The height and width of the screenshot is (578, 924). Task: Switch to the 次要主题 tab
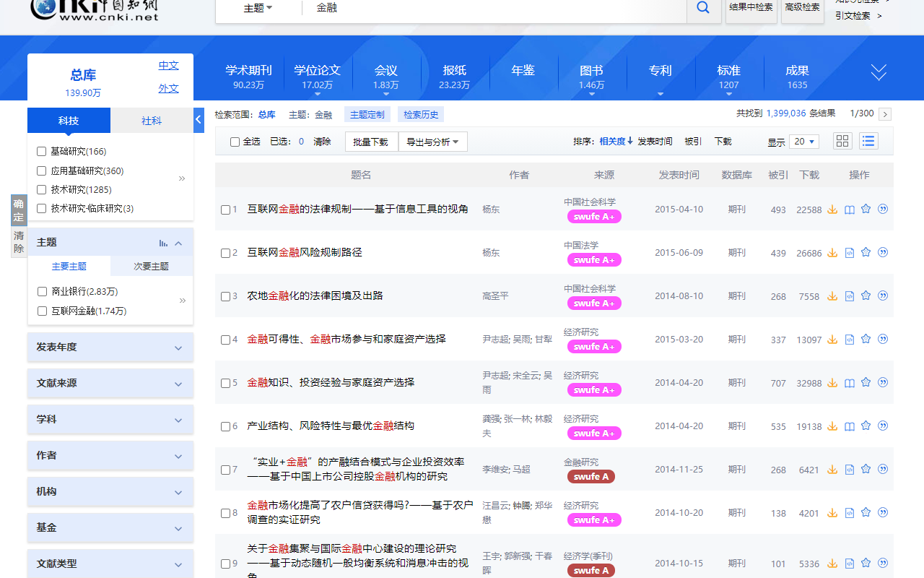[x=152, y=266]
